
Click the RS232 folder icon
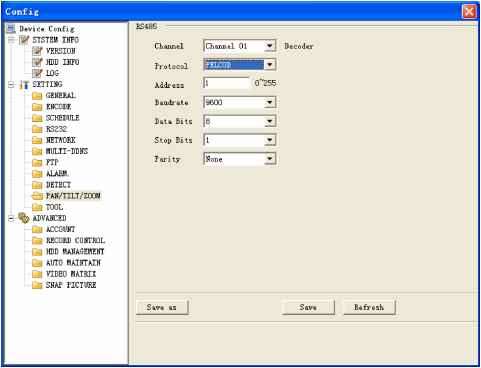click(37, 129)
